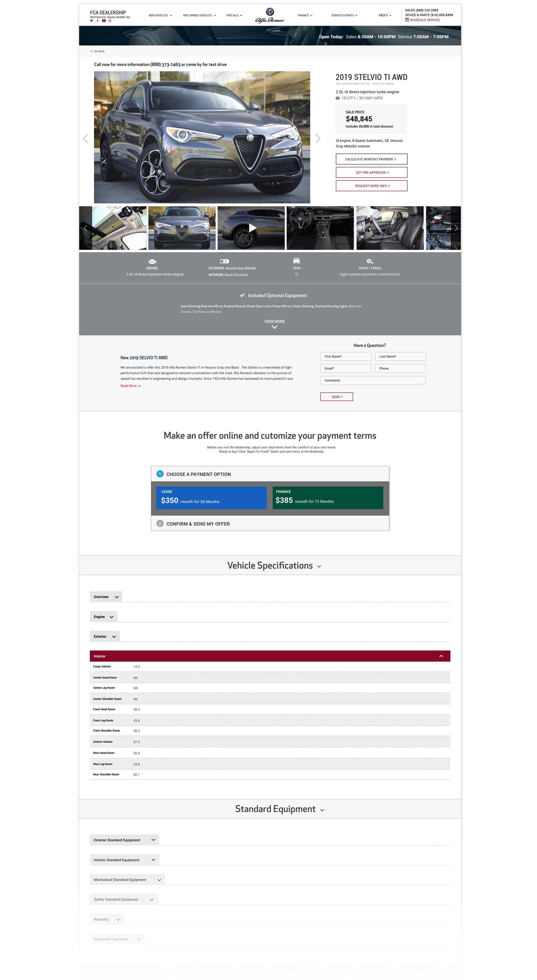This screenshot has width=537, height=980.
Task: Open New Vehicles menu
Action: 160,16
